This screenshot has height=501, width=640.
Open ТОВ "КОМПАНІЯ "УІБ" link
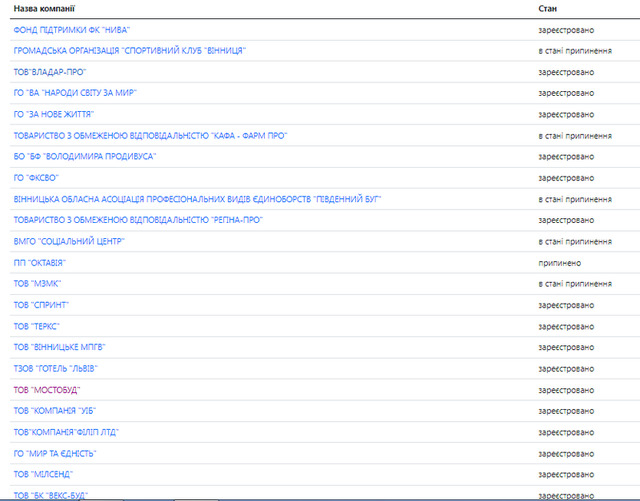point(55,410)
